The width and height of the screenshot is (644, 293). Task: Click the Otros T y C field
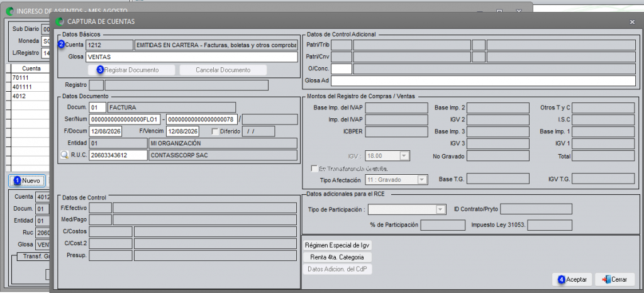(x=603, y=108)
